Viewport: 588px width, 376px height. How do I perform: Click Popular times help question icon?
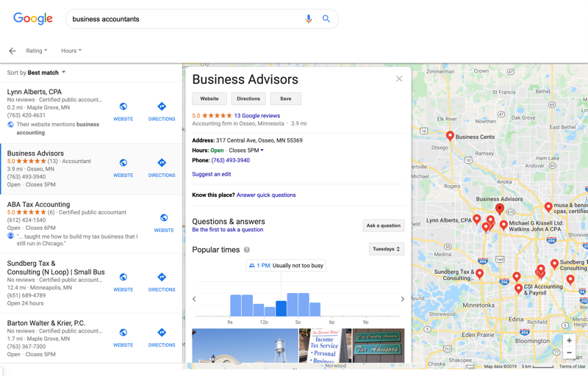tap(247, 250)
